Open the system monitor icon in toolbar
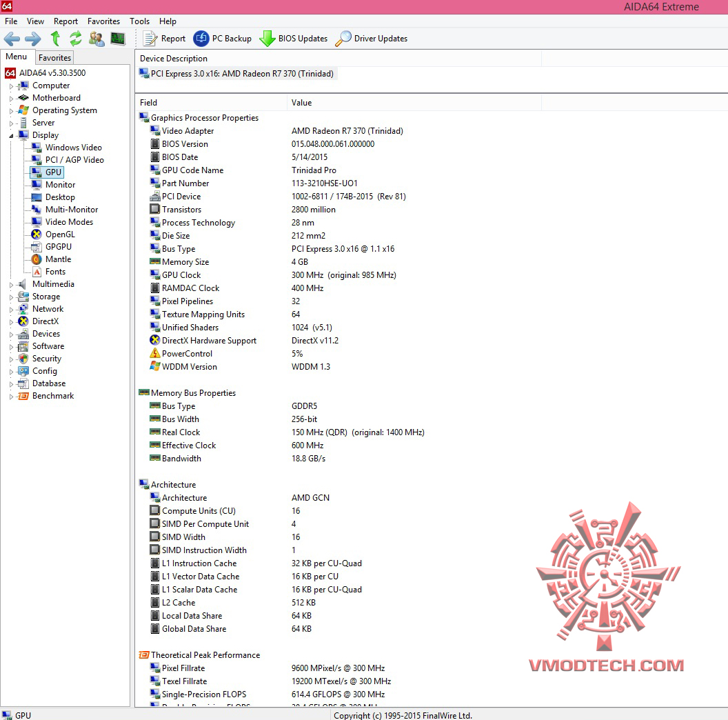This screenshot has height=720, width=728. pos(117,39)
